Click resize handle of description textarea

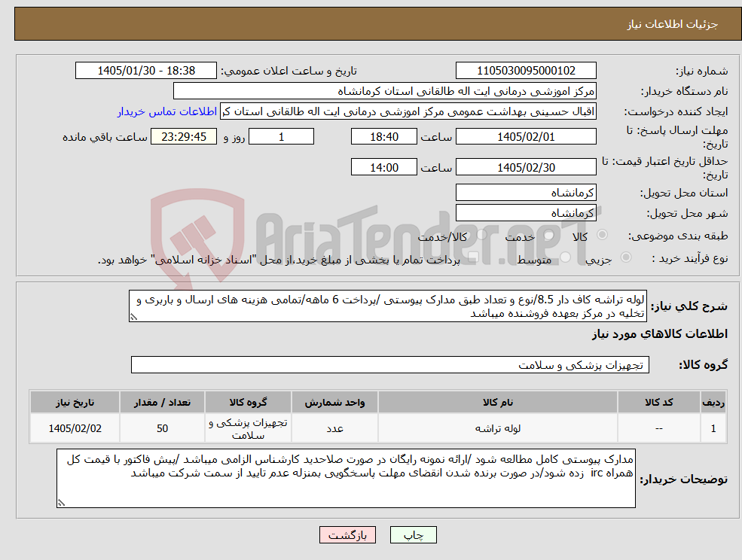pos(134,317)
